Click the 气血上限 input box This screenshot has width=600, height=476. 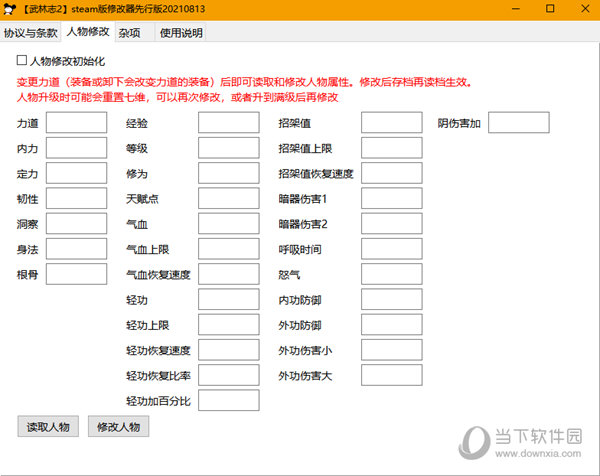tap(229, 249)
